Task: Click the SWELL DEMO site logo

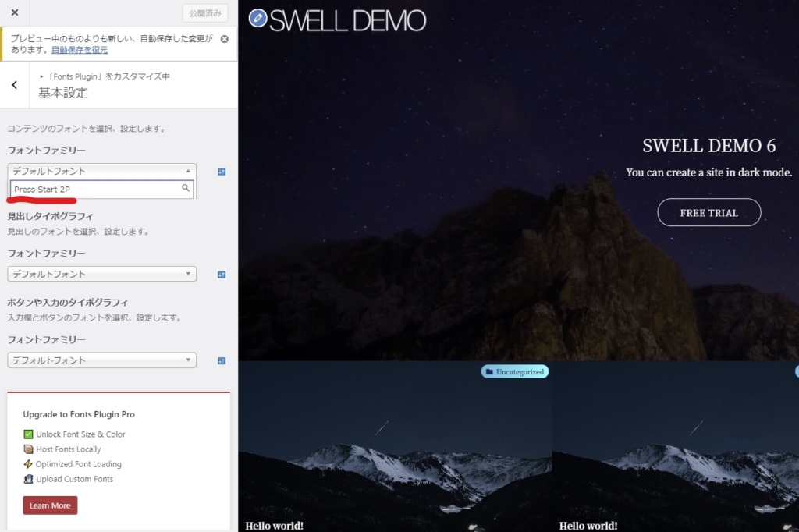Action: click(x=347, y=20)
